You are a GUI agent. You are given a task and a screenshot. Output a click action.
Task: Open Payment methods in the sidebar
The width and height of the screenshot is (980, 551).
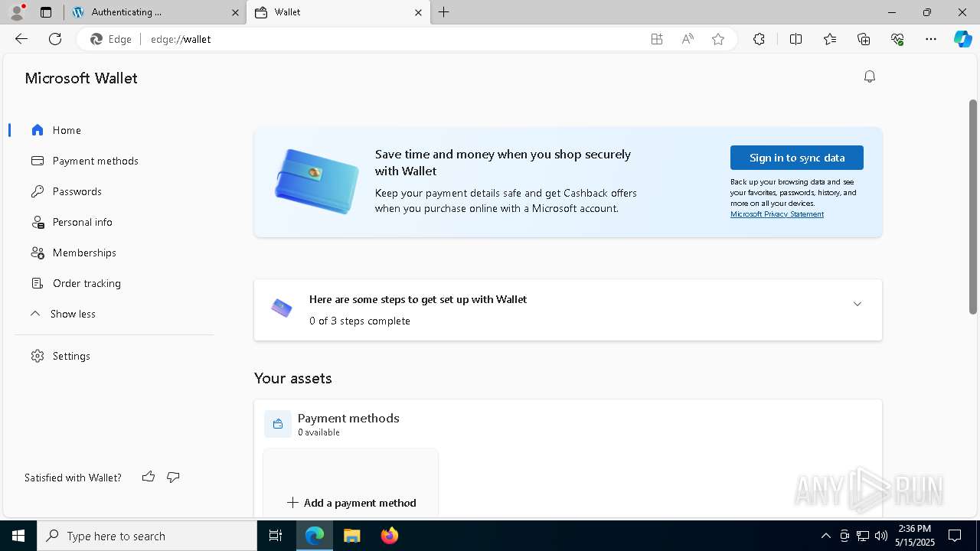click(x=85, y=161)
